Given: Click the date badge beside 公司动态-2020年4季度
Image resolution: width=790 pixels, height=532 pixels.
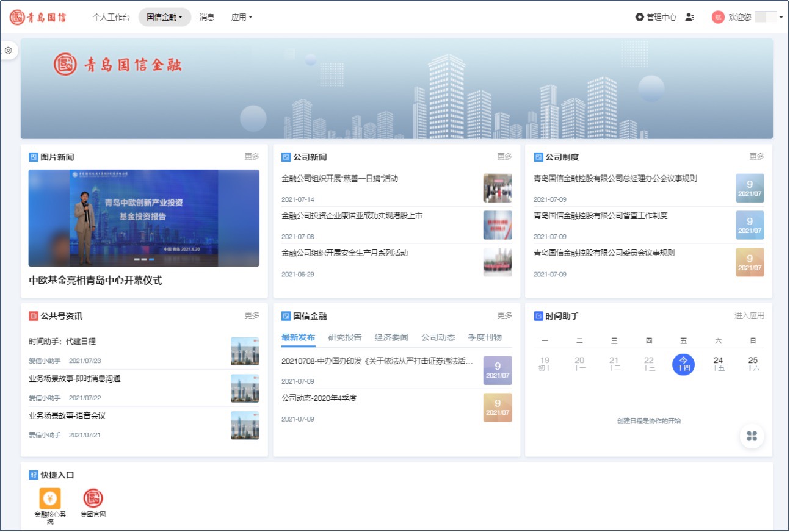Looking at the screenshot, I should click(x=498, y=408).
